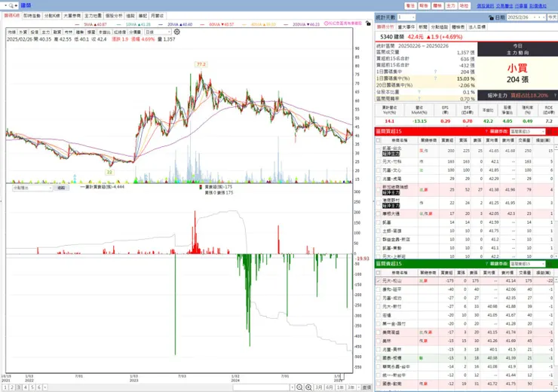Toggle the 融資 overlay button on the chart toolbar
The image size is (558, 392).
coord(57,32)
